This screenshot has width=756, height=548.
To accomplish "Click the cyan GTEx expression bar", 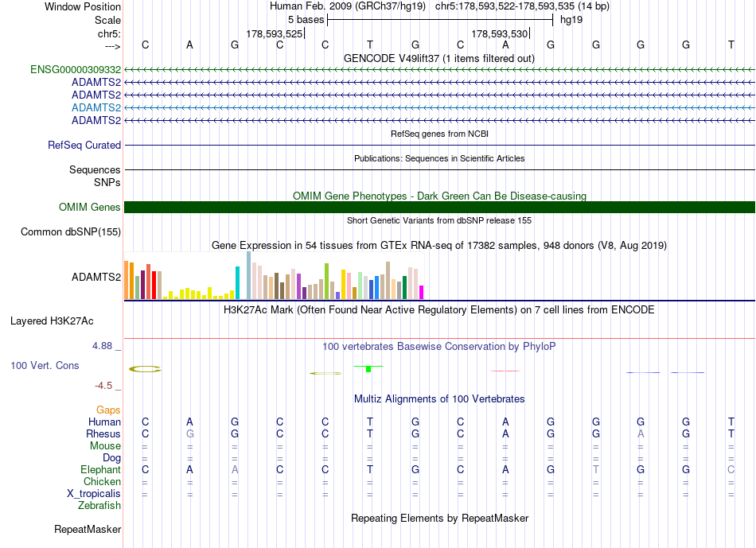I will [x=237, y=282].
